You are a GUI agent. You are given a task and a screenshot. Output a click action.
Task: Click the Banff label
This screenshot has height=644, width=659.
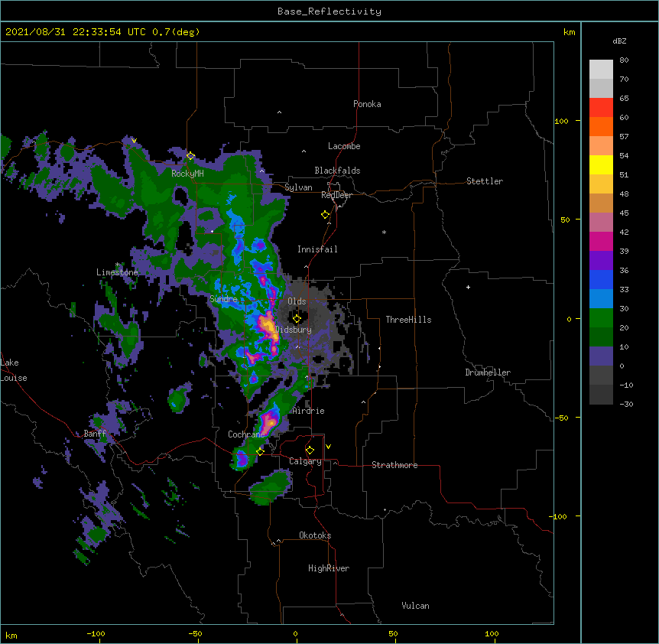coord(95,434)
